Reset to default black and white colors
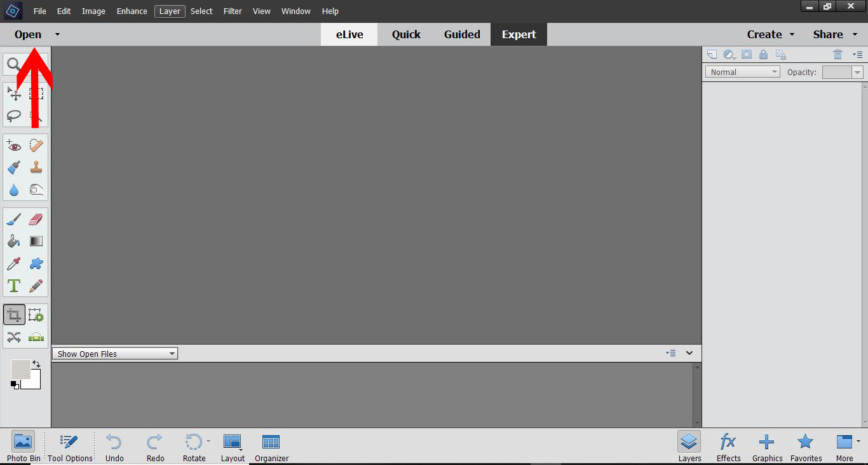This screenshot has height=465, width=868. point(15,385)
